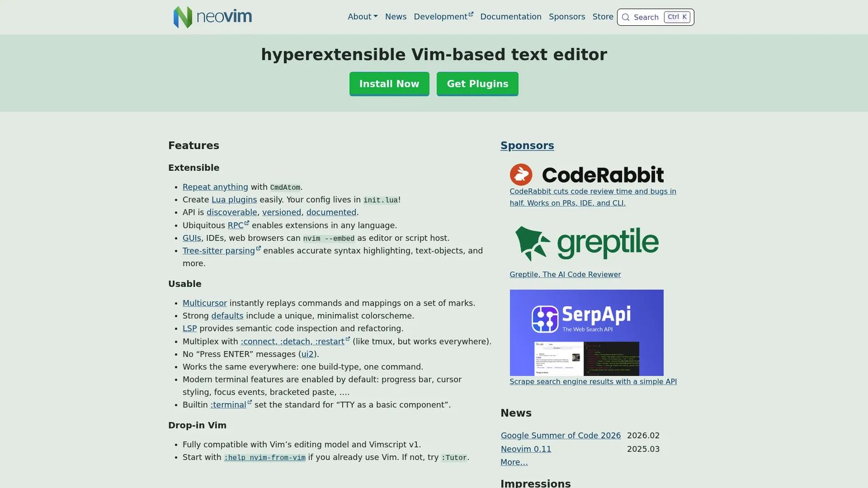Open the Development external nav link
Image resolution: width=868 pixels, height=488 pixels.
tap(443, 17)
